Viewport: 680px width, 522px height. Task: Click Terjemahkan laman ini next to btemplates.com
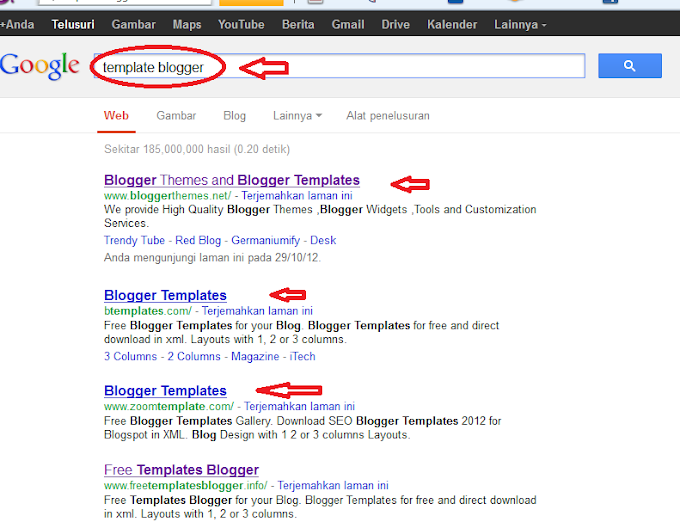(x=257, y=311)
